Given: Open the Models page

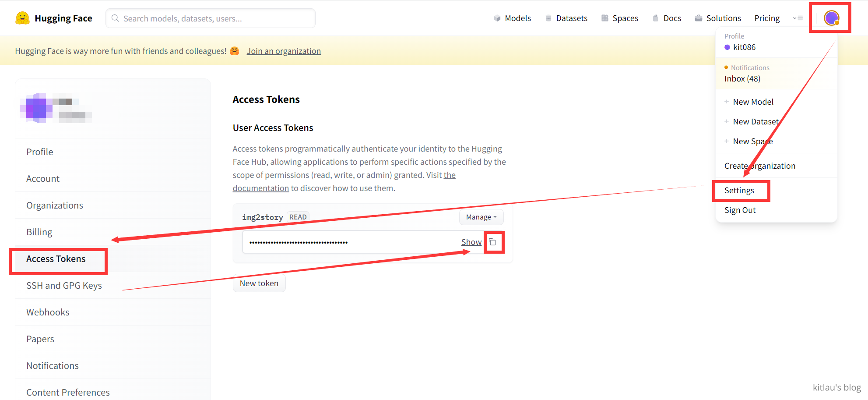Looking at the screenshot, I should click(x=512, y=18).
